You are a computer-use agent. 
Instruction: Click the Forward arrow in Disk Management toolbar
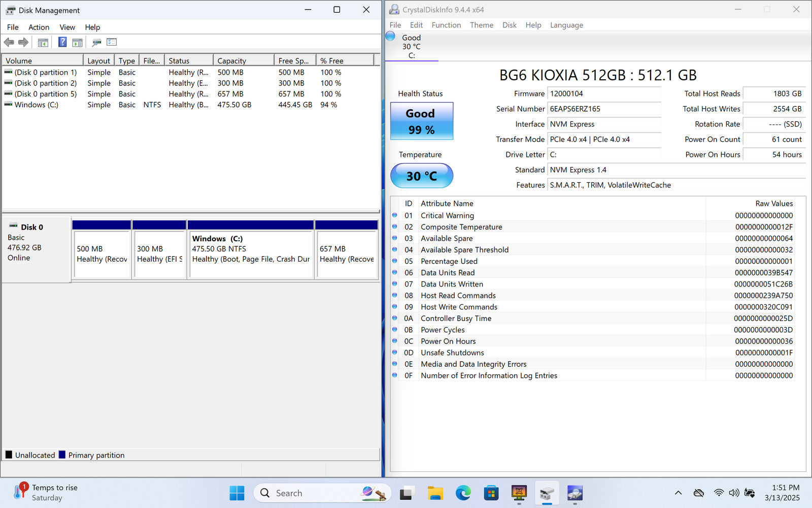[x=23, y=42]
